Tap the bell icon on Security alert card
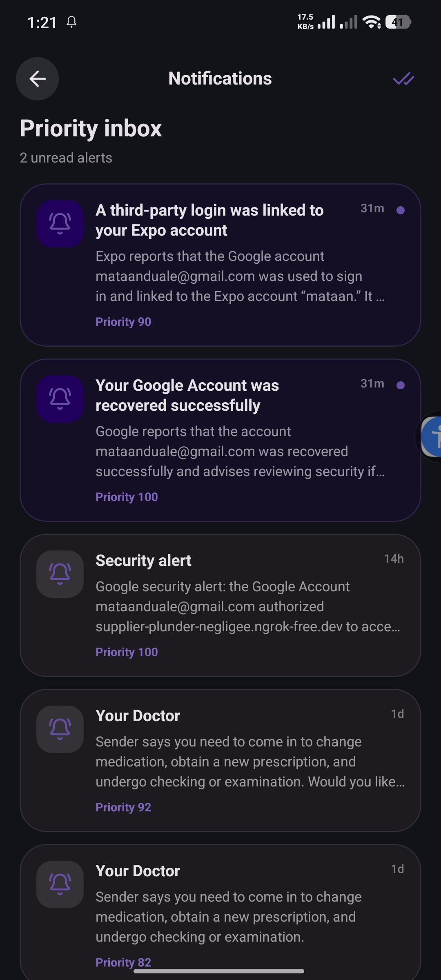 pos(60,574)
